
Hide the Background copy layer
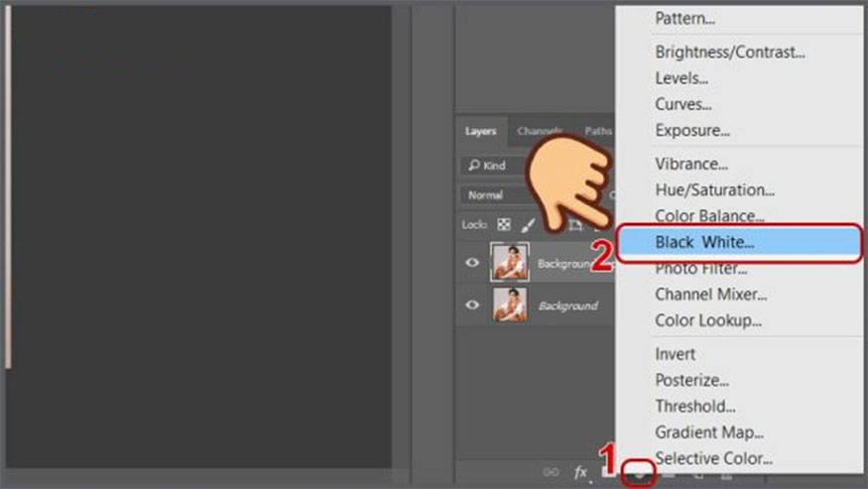click(x=472, y=263)
